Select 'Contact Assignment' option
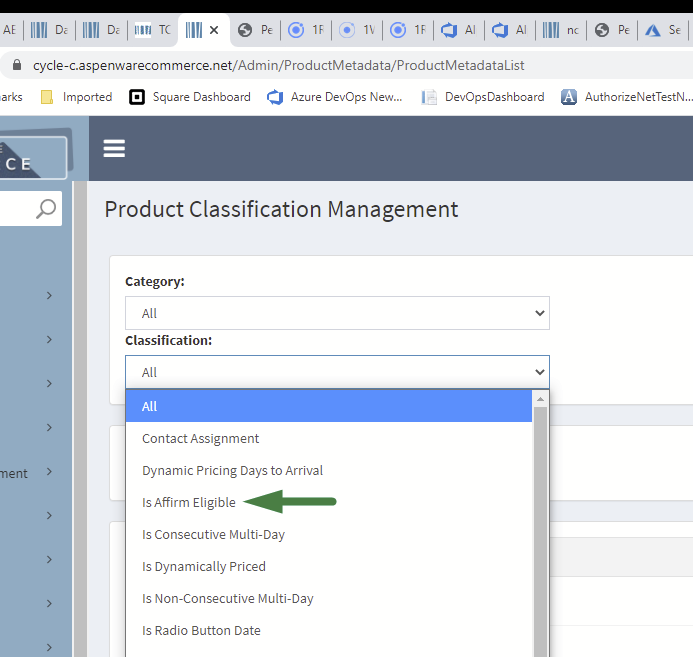This screenshot has width=693, height=657. [x=200, y=438]
